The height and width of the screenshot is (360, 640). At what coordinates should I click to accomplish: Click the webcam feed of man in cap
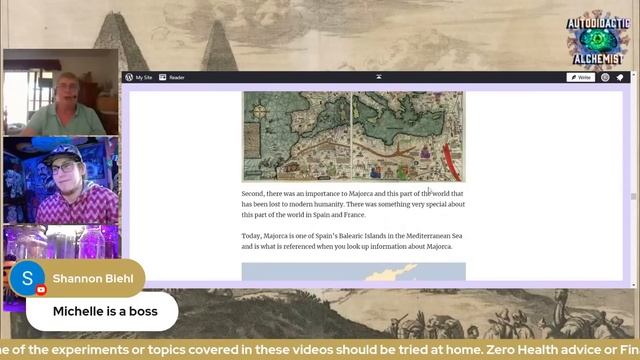[x=61, y=180]
